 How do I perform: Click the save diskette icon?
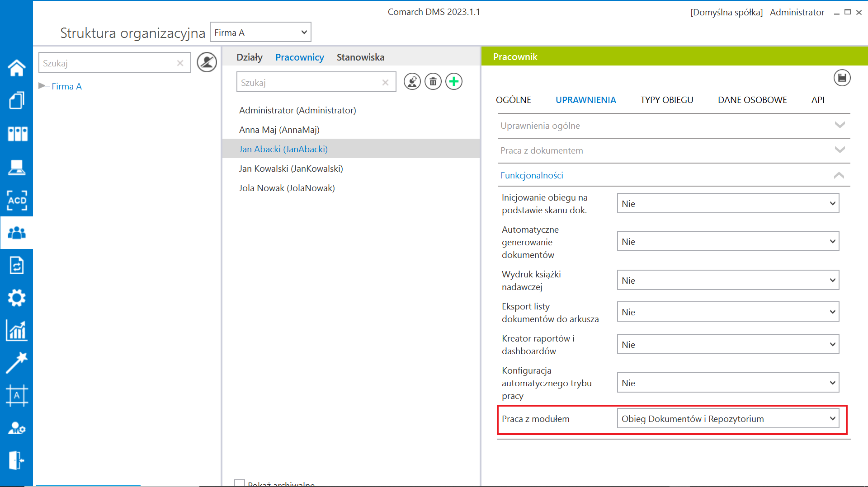(x=842, y=78)
